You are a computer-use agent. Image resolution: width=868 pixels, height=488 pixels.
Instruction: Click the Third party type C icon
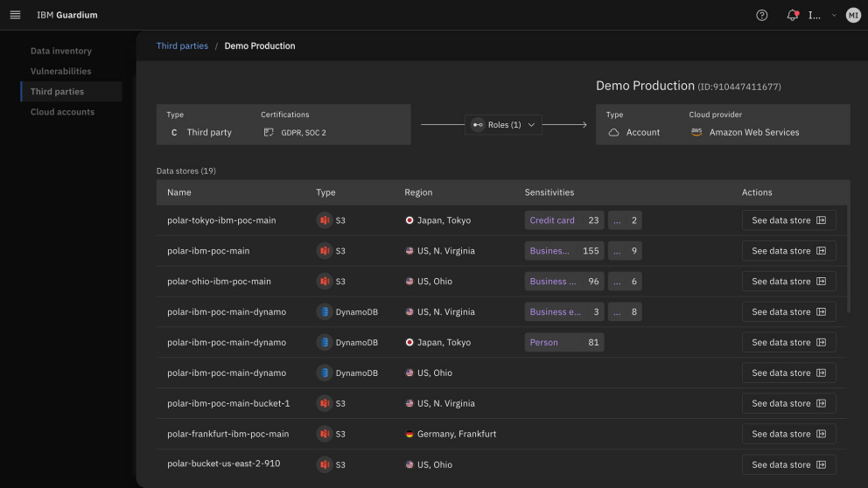(174, 132)
